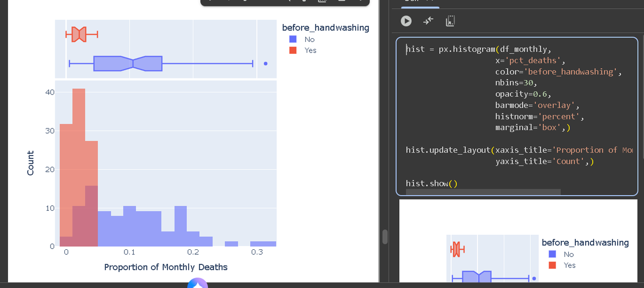The width and height of the screenshot is (644, 288).
Task: Click the histnorm='percent' code line
Action: coord(539,117)
